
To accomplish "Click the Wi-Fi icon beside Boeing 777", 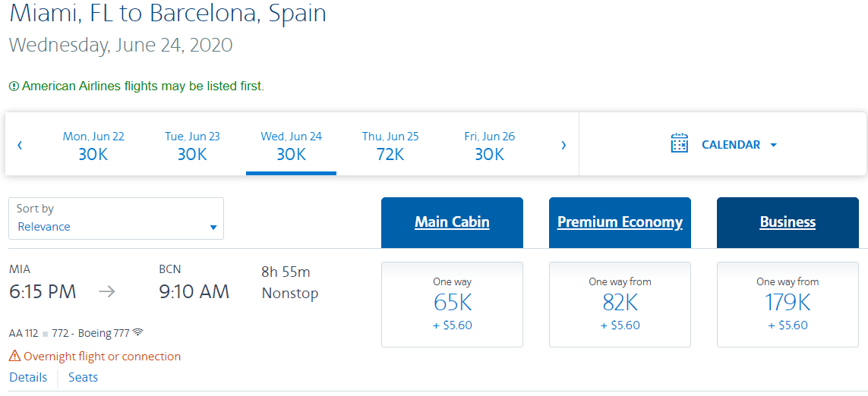I will pos(137,332).
